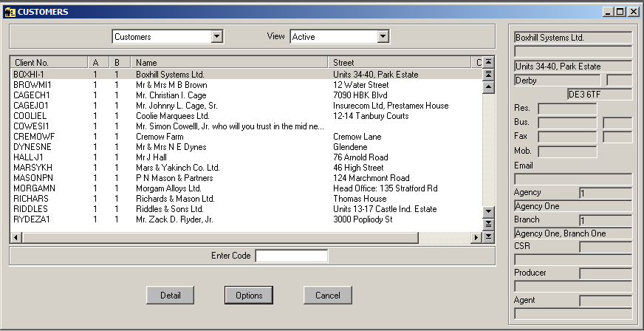Click the Enter Code input field

291,256
